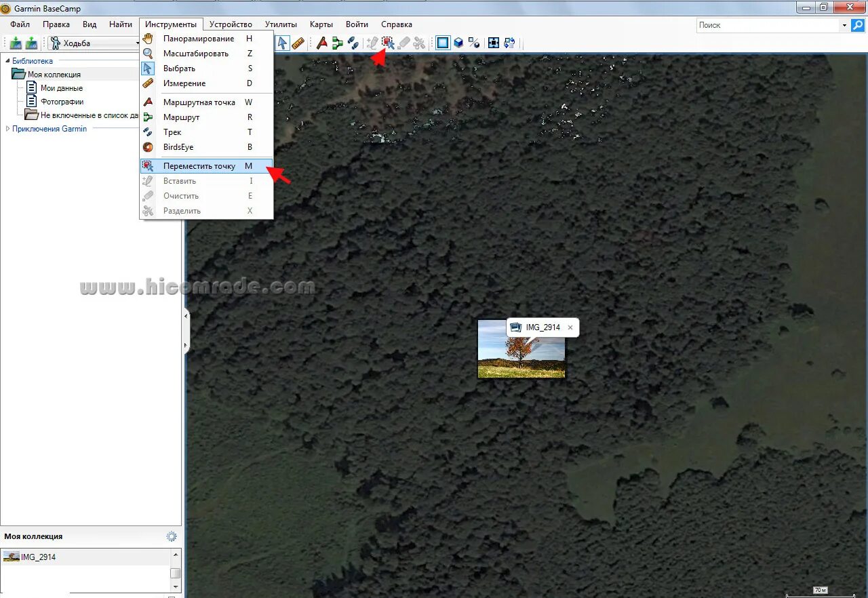This screenshot has height=598, width=868.
Task: Select the Route tool in toolbar
Action: click(x=338, y=43)
